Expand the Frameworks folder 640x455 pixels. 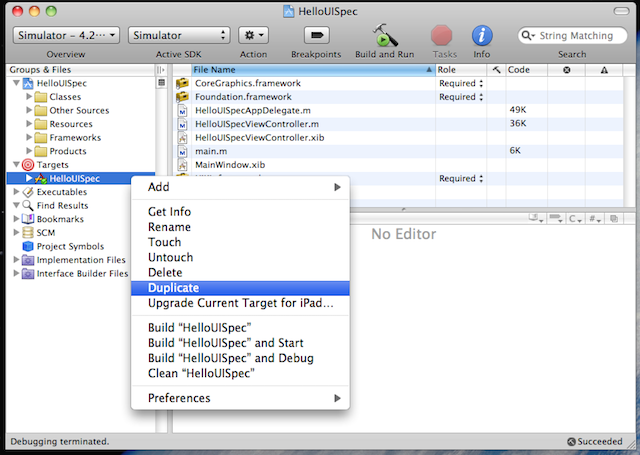(29, 138)
